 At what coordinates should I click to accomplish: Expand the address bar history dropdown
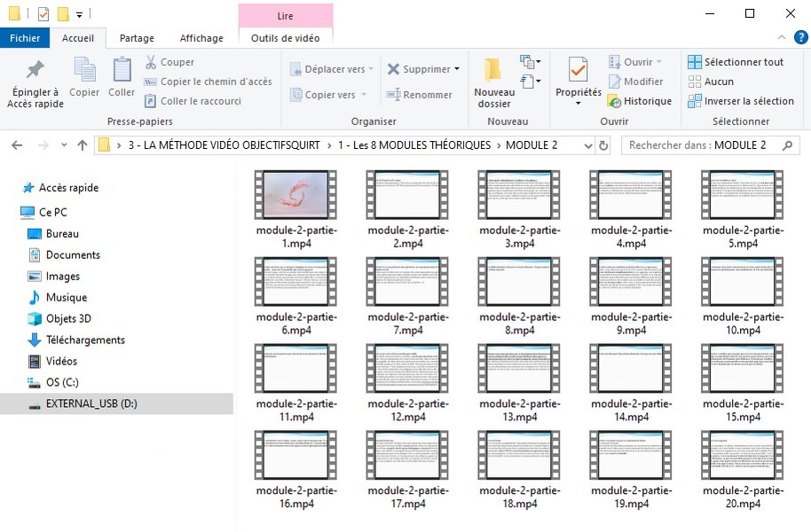click(587, 145)
